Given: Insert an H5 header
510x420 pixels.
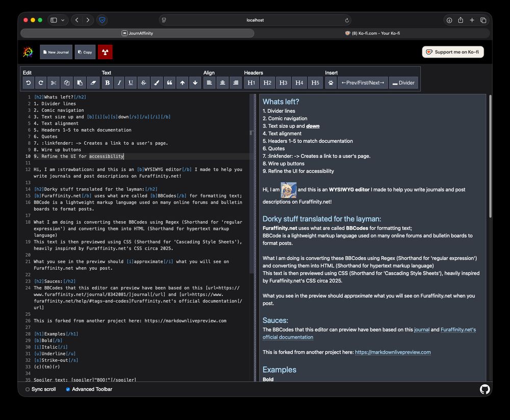Looking at the screenshot, I should [315, 83].
